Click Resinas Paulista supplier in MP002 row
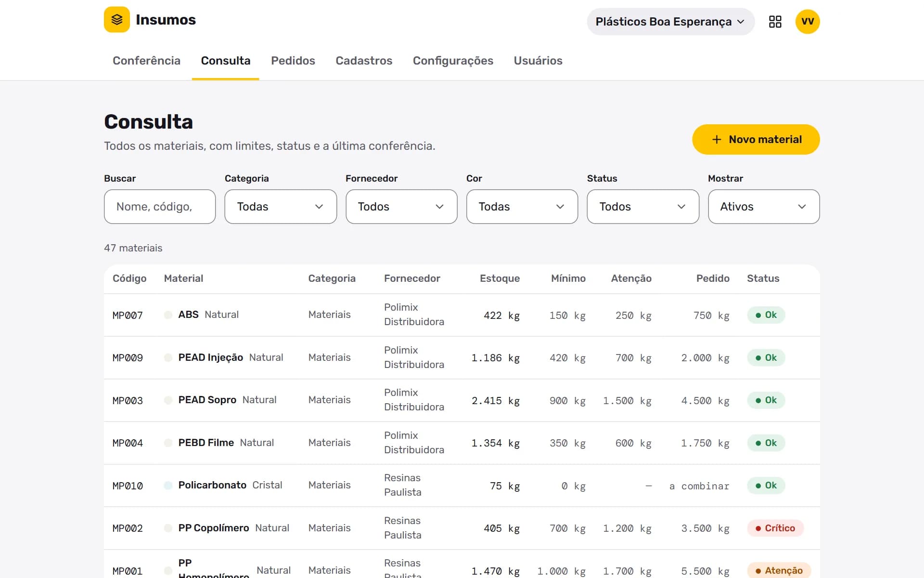924x578 pixels. (403, 528)
